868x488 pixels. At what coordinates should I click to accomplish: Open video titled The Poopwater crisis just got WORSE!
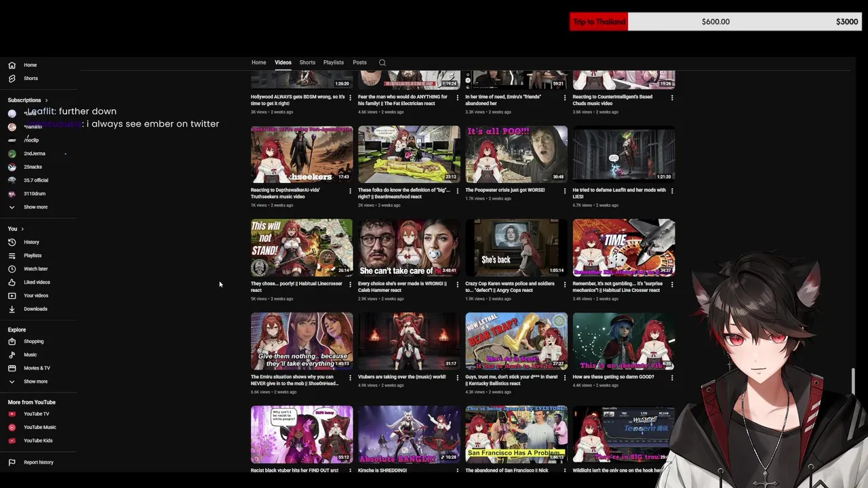tap(505, 190)
